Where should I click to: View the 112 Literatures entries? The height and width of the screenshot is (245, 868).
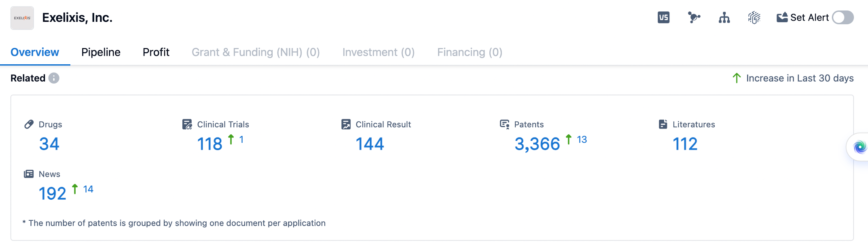[x=685, y=144]
